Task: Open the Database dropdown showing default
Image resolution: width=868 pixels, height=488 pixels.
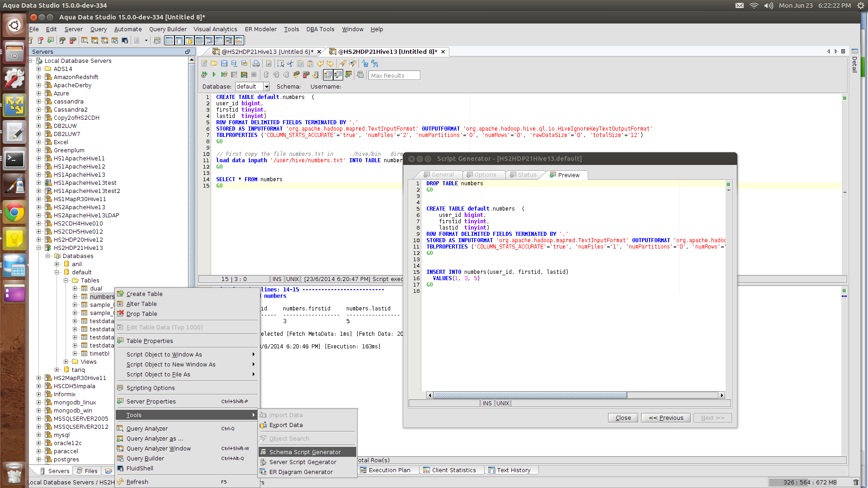Action: click(x=266, y=87)
